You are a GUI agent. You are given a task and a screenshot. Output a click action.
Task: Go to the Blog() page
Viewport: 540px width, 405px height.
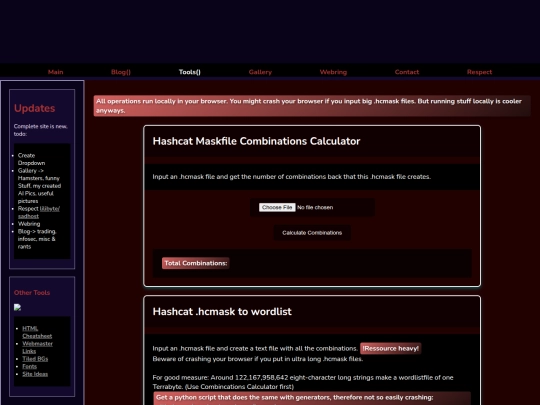[121, 72]
